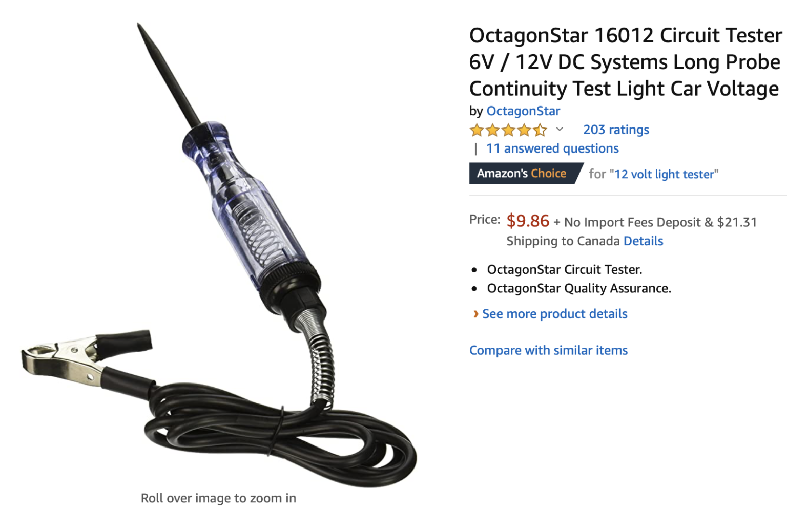Click the alligator clip in product photo
787x532 pixels.
click(x=86, y=356)
